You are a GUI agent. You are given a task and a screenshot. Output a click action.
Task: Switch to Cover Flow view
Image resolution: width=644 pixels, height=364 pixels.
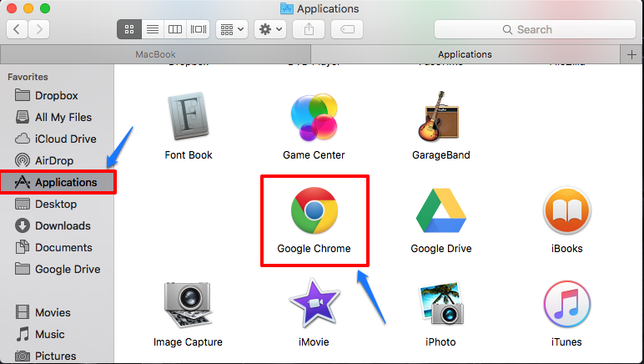tap(199, 29)
